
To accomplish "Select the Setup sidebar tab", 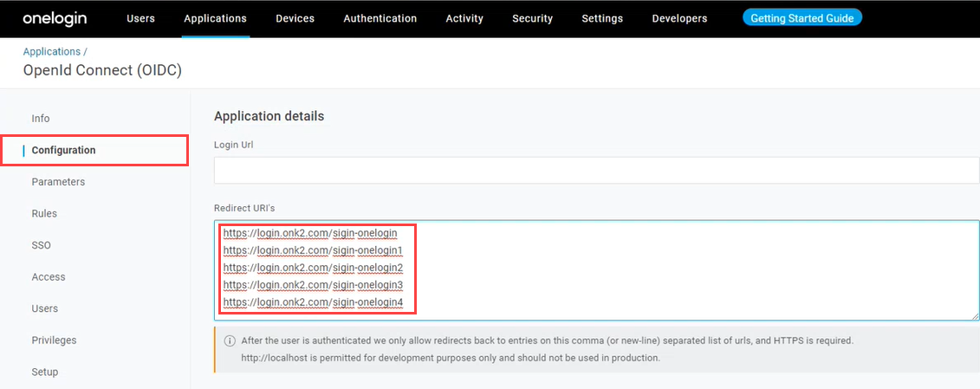I will (x=45, y=372).
